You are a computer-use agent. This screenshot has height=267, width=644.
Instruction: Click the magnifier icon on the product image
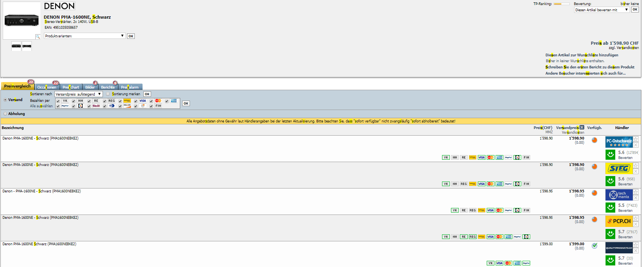(38, 37)
